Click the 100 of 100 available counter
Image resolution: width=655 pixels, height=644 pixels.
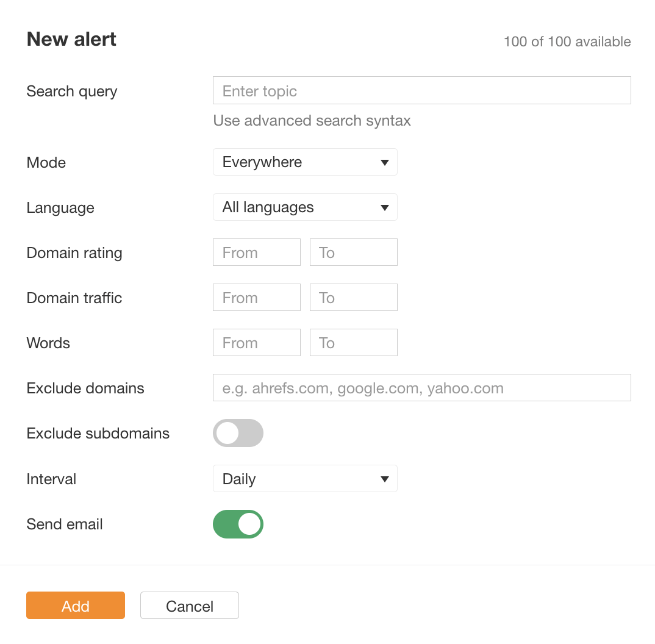point(567,41)
